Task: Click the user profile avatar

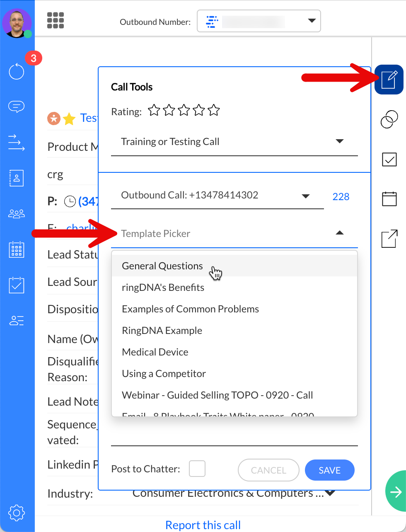Action: pyautogui.click(x=17, y=23)
